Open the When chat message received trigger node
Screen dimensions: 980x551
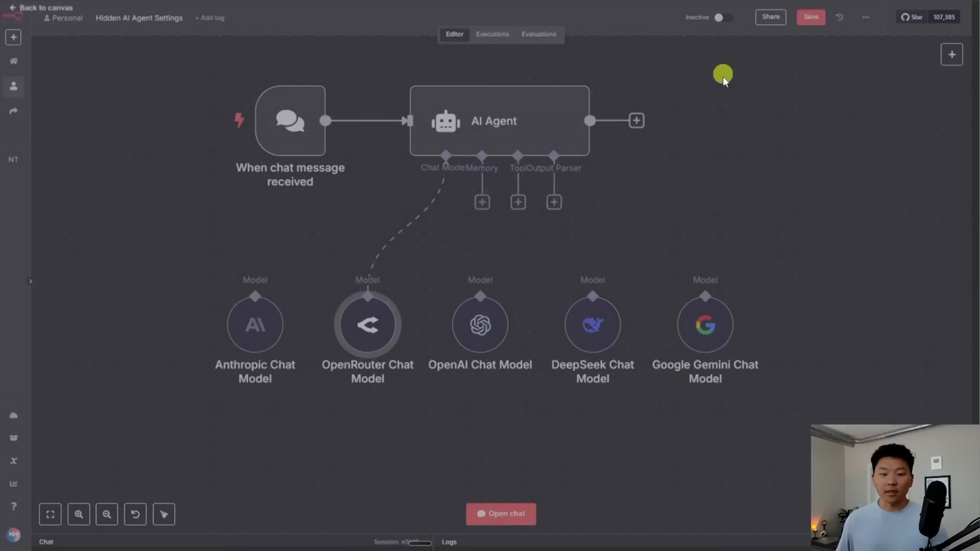tap(290, 120)
